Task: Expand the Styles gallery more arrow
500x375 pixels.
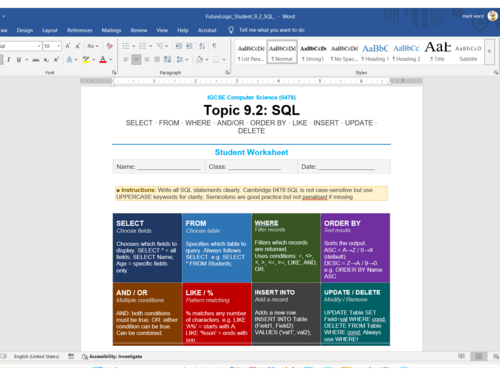Action: pos(489,52)
